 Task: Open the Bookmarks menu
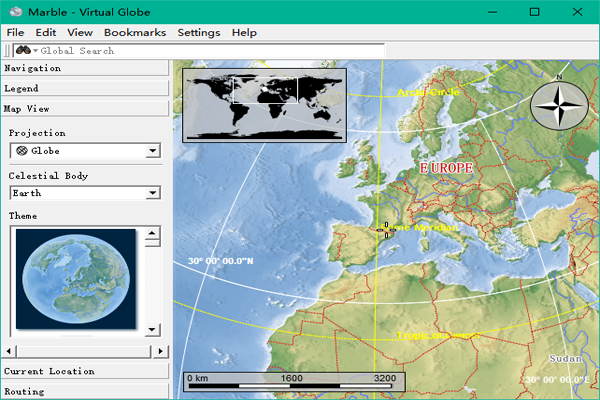tap(135, 33)
